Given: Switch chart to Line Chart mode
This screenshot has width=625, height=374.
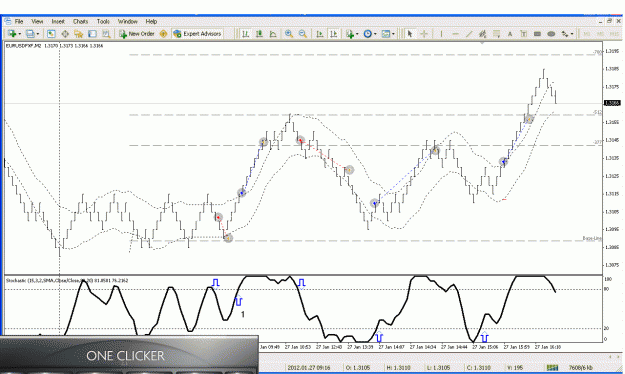Looking at the screenshot, I should [x=273, y=34].
